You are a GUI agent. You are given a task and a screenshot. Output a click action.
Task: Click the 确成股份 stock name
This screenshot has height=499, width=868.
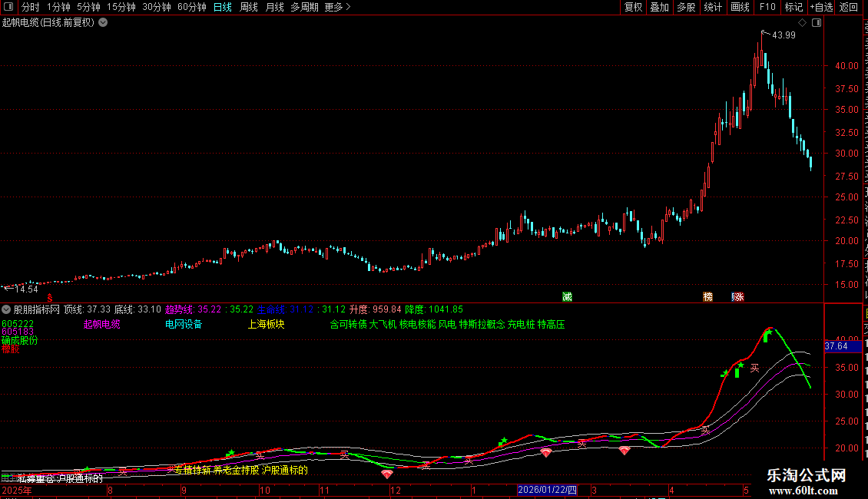pos(20,340)
